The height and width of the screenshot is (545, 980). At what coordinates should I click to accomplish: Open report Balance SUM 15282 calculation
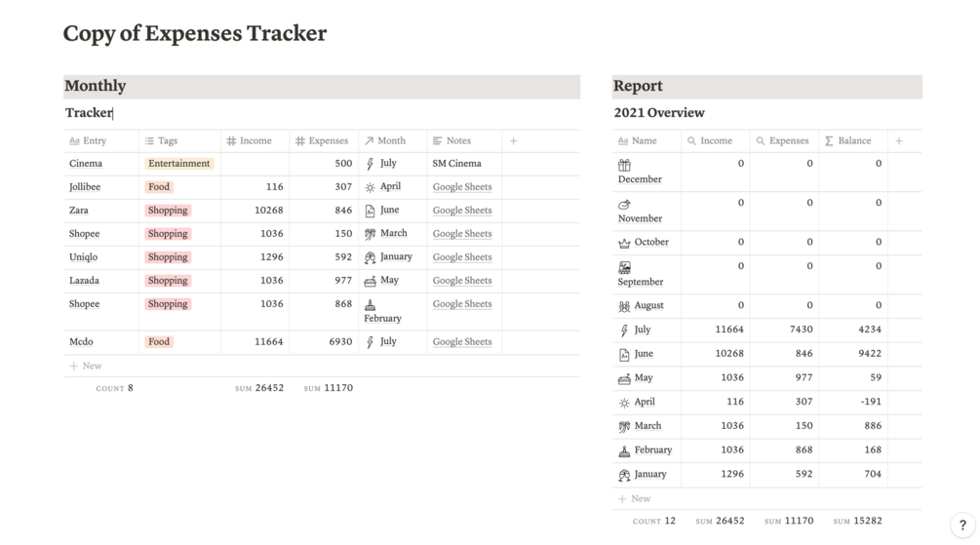[x=857, y=522]
